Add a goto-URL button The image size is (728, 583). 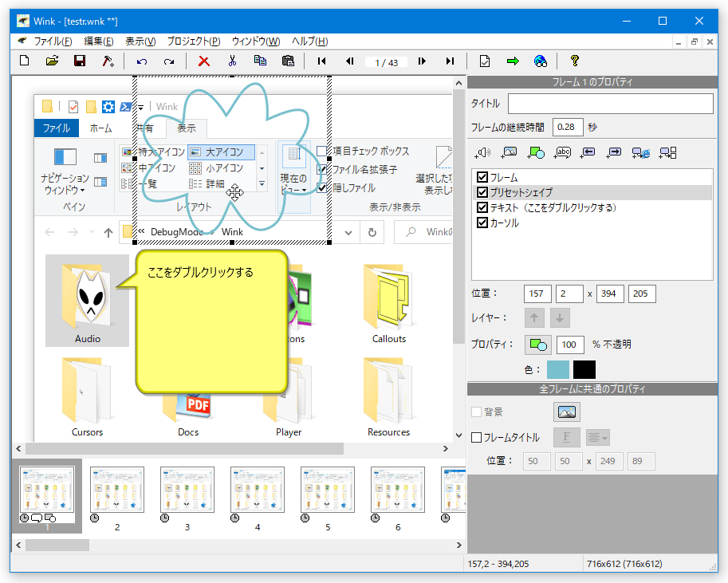(x=641, y=152)
